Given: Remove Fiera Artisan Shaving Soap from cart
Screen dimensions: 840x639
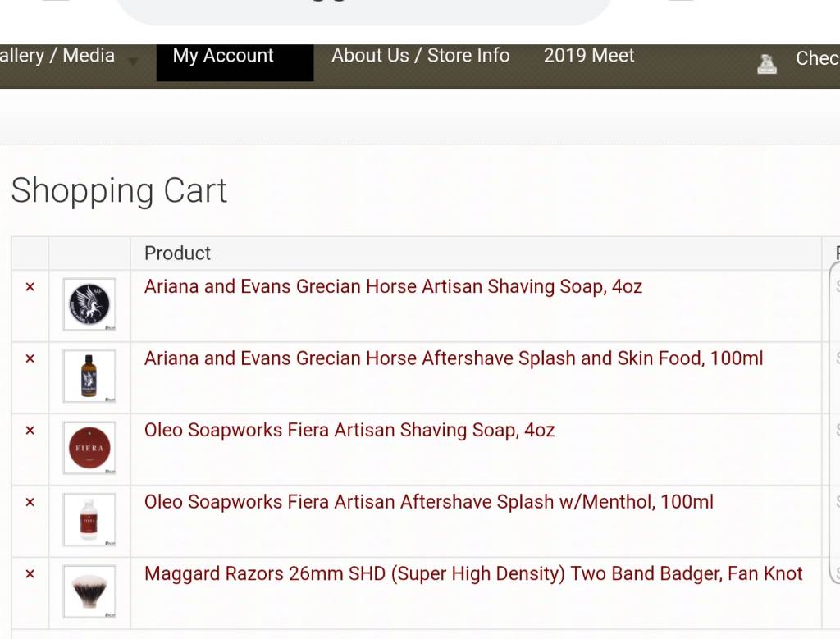Looking at the screenshot, I should click(x=30, y=431).
